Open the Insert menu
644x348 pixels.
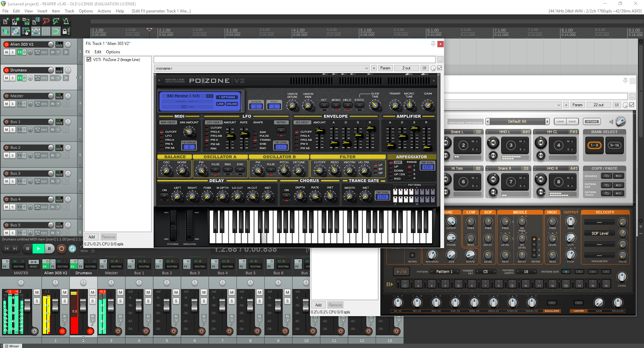42,11
